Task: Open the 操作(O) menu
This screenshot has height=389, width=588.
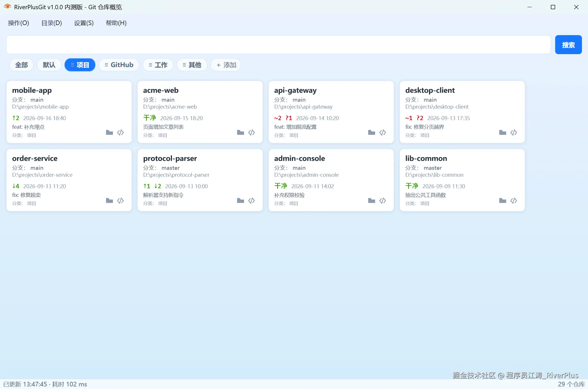Action: click(x=18, y=23)
